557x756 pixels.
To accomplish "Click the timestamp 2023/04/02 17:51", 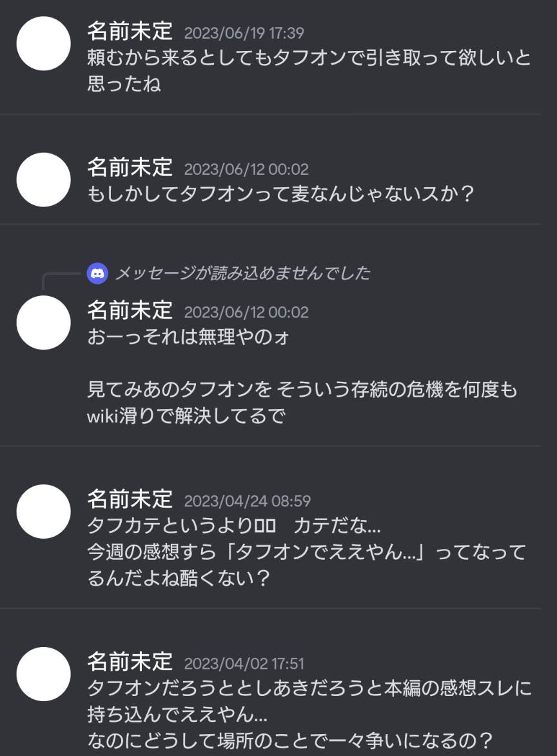I will tap(244, 664).
